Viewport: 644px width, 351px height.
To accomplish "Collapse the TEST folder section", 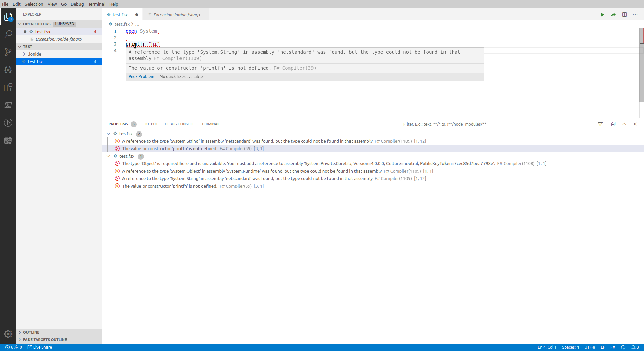I will point(20,47).
